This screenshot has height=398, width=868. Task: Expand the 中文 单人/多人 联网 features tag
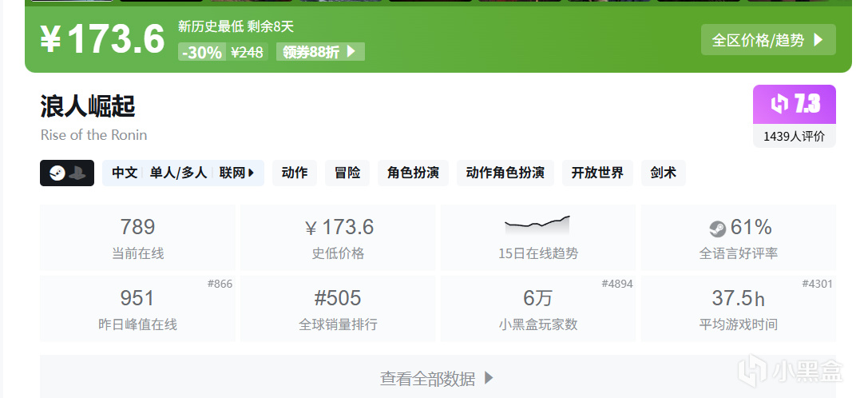click(183, 173)
